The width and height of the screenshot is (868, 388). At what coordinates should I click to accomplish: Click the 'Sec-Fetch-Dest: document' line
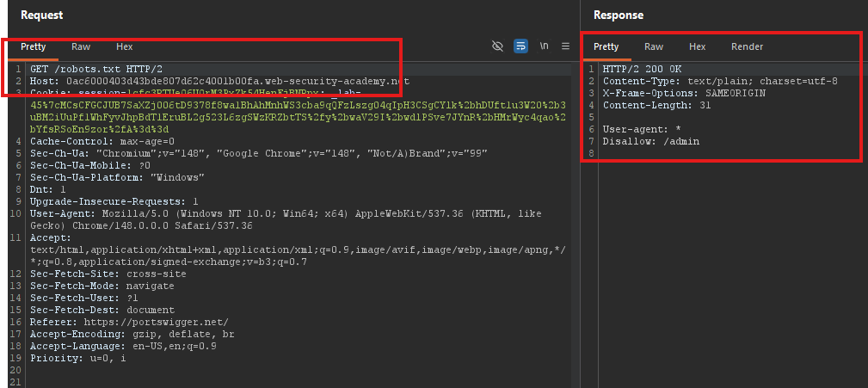tap(102, 310)
